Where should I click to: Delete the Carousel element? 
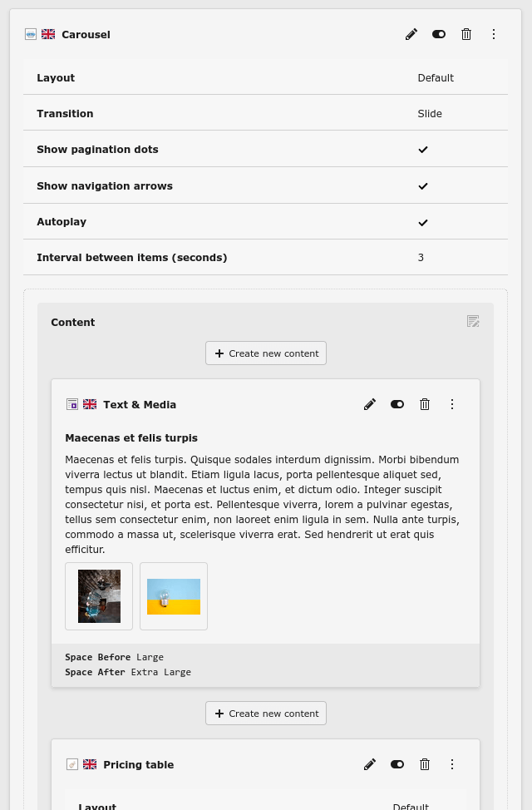pyautogui.click(x=466, y=34)
